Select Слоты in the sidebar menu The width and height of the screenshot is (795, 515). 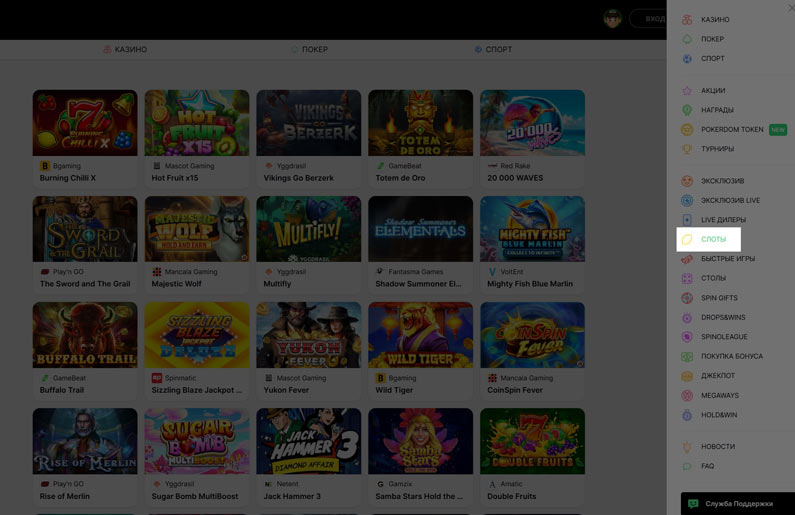click(x=713, y=239)
